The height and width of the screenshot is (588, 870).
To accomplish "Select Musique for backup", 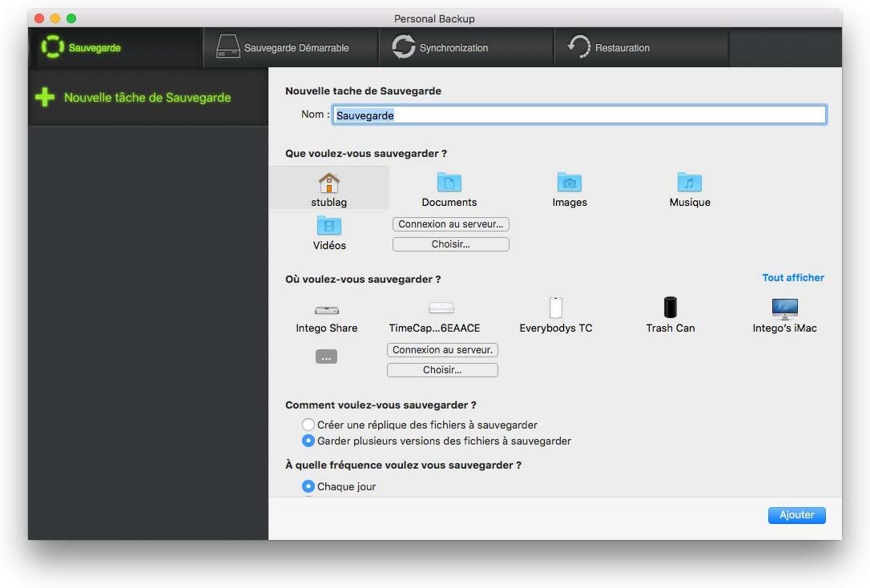I will [689, 188].
